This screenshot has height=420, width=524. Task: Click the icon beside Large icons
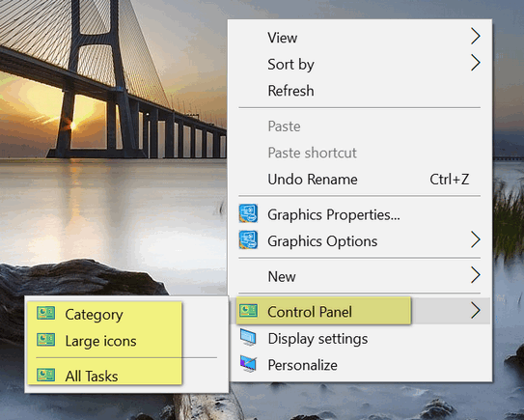[45, 340]
